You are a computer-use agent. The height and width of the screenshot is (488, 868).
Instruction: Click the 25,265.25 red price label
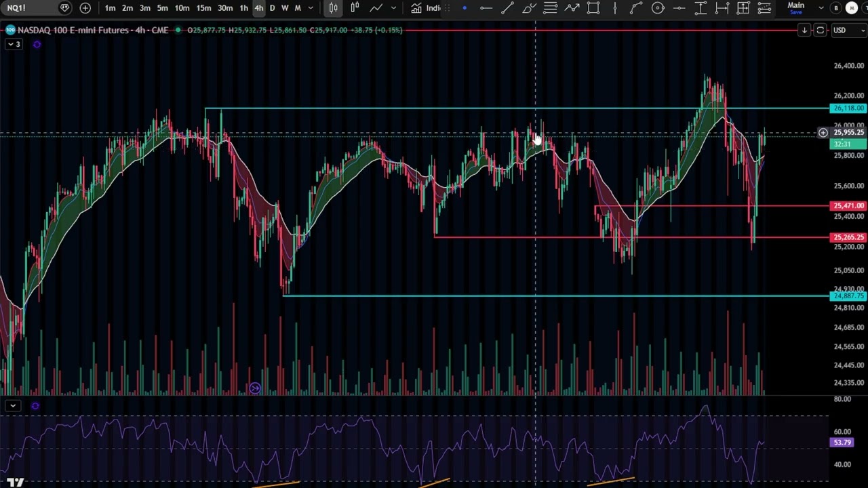pos(848,237)
